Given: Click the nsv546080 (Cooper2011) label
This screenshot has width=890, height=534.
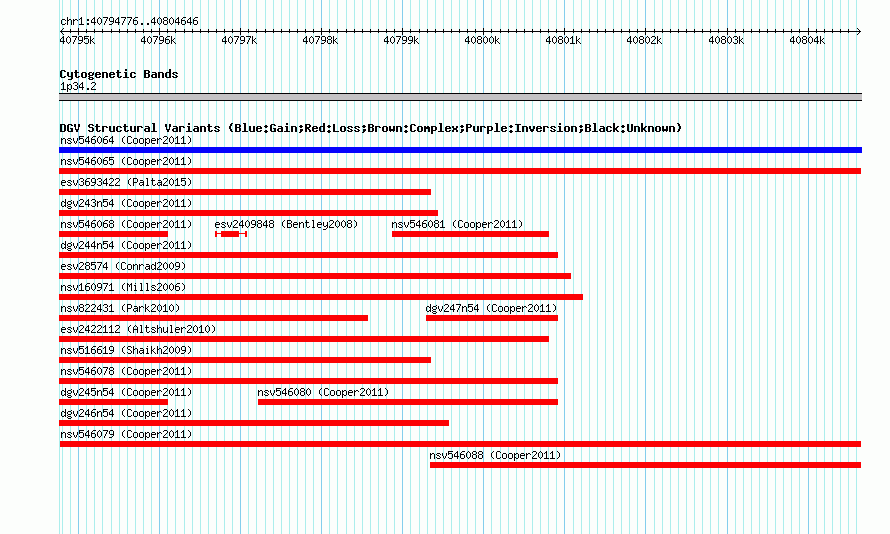Looking at the screenshot, I should tap(323, 392).
